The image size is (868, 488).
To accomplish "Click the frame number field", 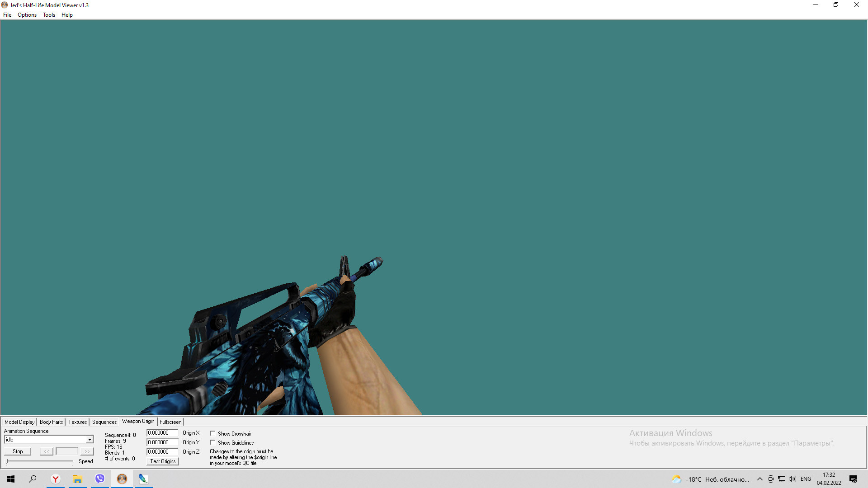I will tap(67, 451).
